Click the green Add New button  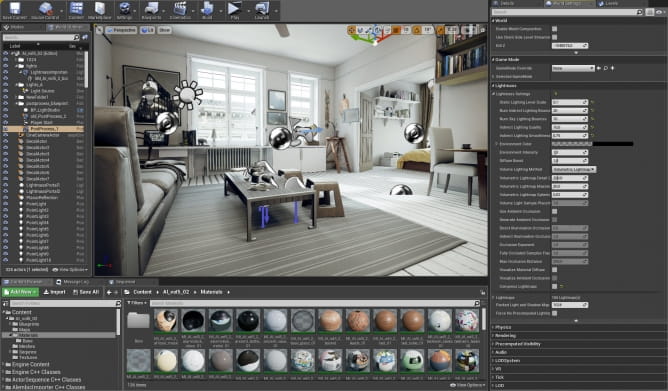[x=20, y=292]
